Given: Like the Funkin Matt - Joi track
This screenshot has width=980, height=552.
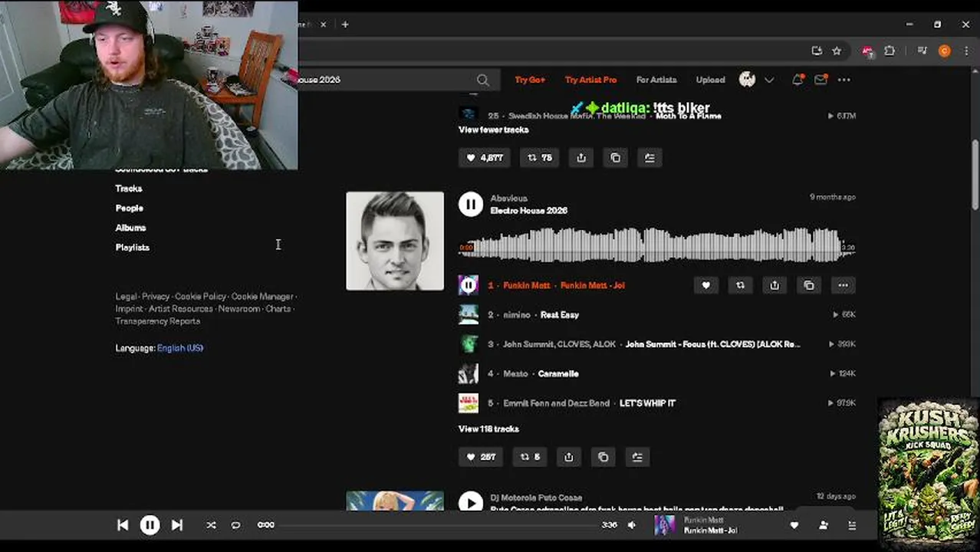Looking at the screenshot, I should pos(706,285).
